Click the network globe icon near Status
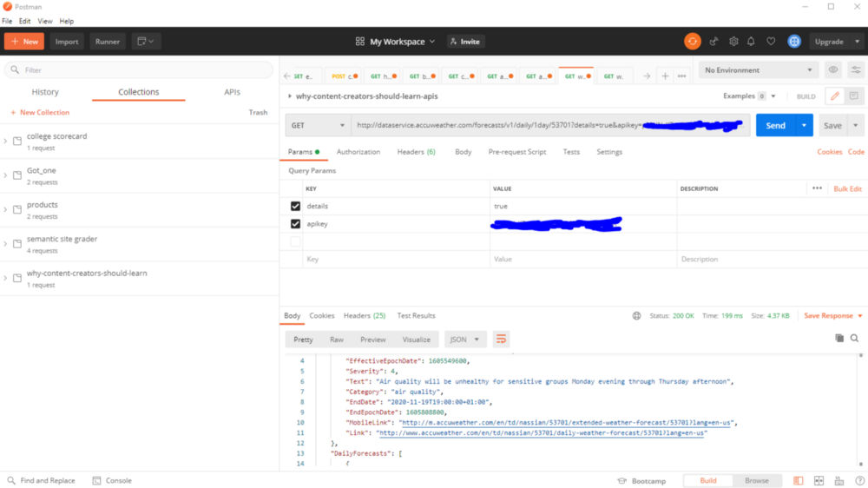Image resolution: width=868 pixels, height=488 pixels. [636, 316]
